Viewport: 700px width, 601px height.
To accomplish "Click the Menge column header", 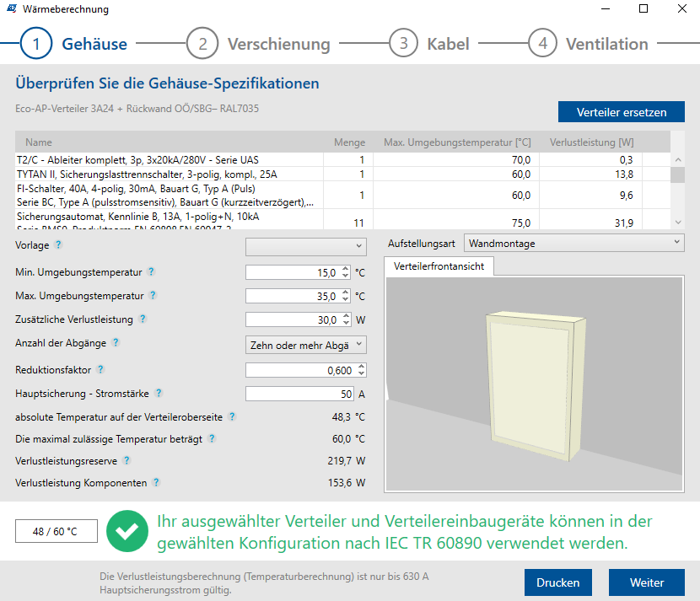I will [349, 142].
